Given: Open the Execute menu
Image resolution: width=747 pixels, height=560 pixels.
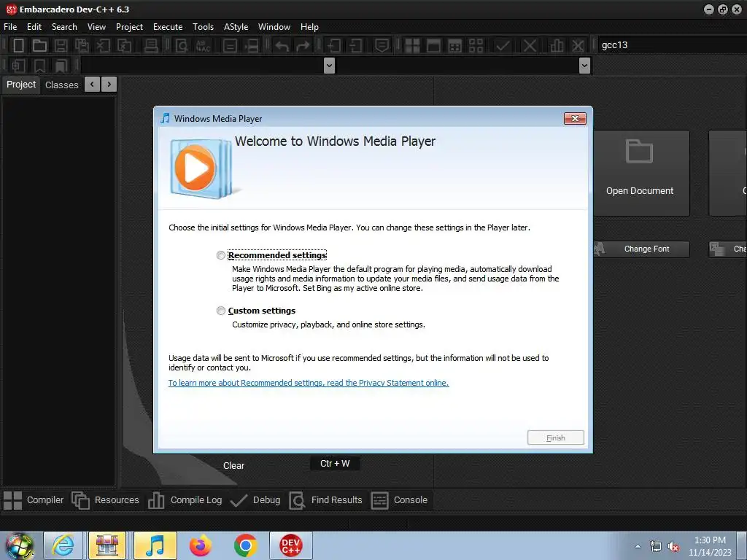Looking at the screenshot, I should pyautogui.click(x=168, y=27).
